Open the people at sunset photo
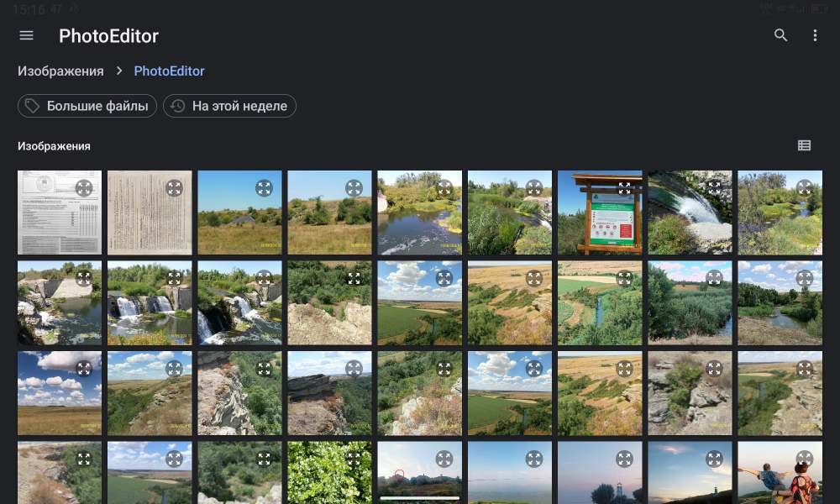 pyautogui.click(x=780, y=473)
